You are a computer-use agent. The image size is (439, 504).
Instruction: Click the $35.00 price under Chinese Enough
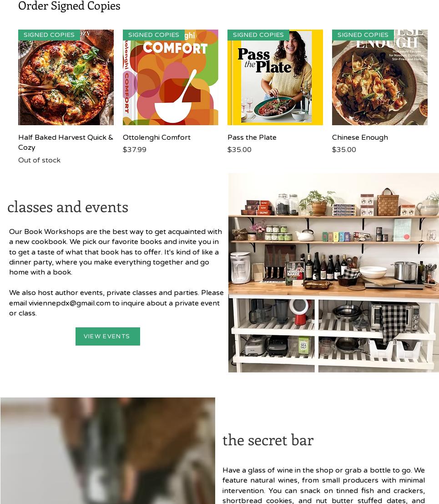click(344, 149)
